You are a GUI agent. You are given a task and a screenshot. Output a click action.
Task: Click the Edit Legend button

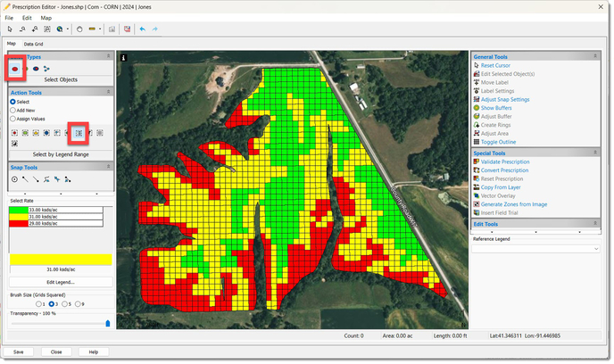coord(60,281)
